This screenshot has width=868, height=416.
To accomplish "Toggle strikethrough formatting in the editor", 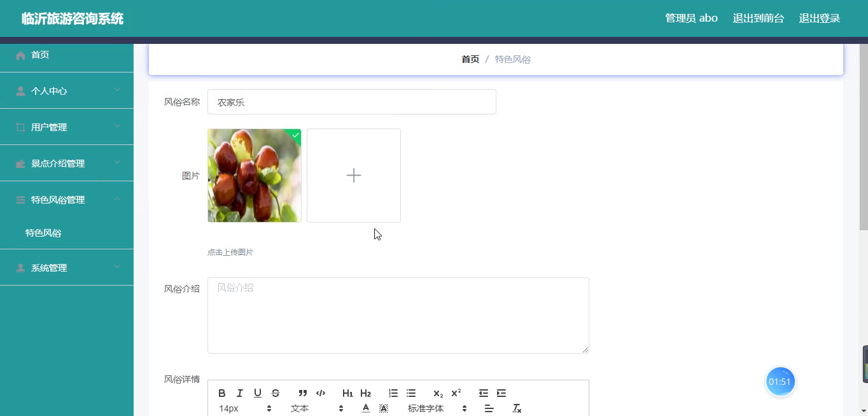I will coord(276,393).
